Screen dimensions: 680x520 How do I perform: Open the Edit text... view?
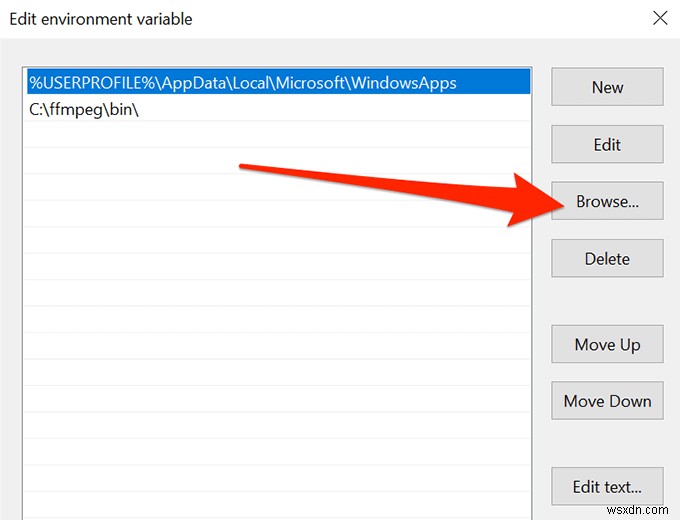point(607,487)
